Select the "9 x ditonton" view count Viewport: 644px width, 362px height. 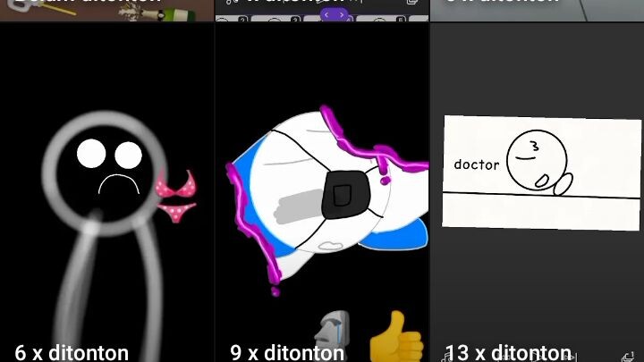coord(287,352)
